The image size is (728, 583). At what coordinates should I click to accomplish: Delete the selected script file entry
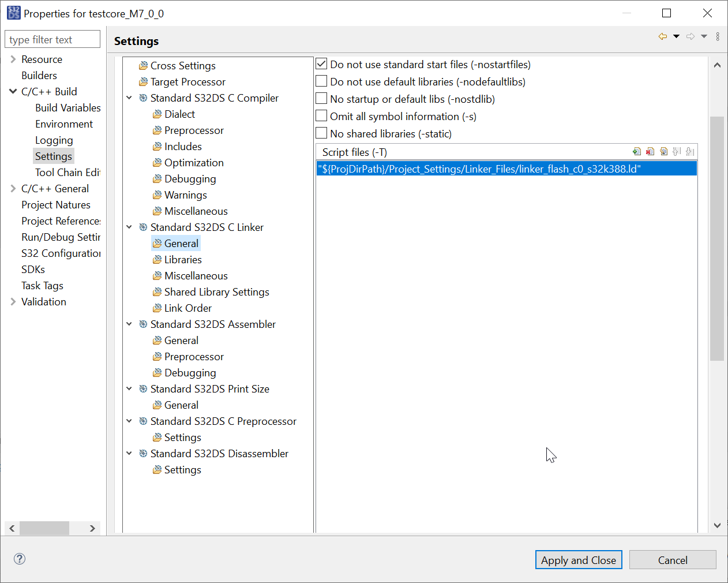650,151
